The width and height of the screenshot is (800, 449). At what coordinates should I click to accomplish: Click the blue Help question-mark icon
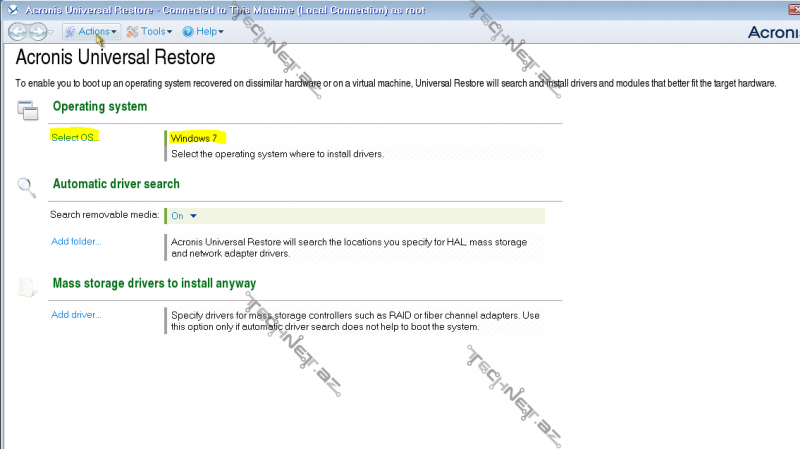pyautogui.click(x=187, y=31)
